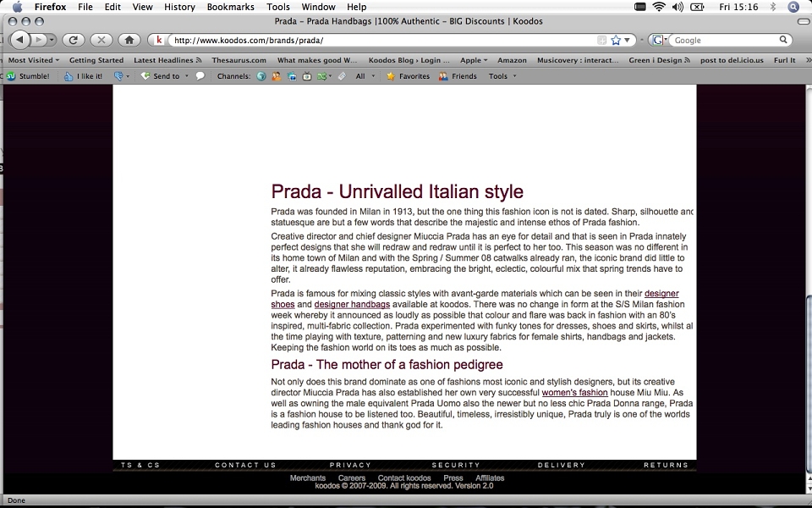
Task: Open the PRIVACY footer link
Action: (350, 465)
